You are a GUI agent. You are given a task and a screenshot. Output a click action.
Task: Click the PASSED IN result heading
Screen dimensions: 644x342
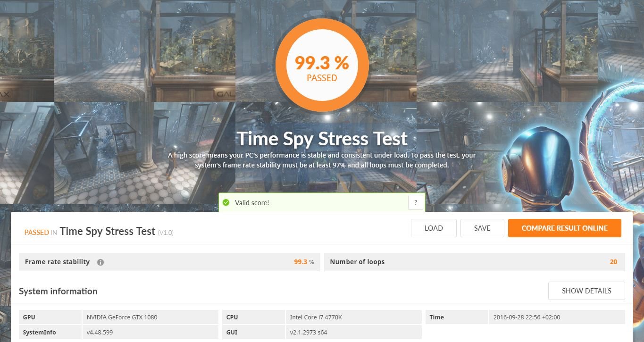[41, 232]
